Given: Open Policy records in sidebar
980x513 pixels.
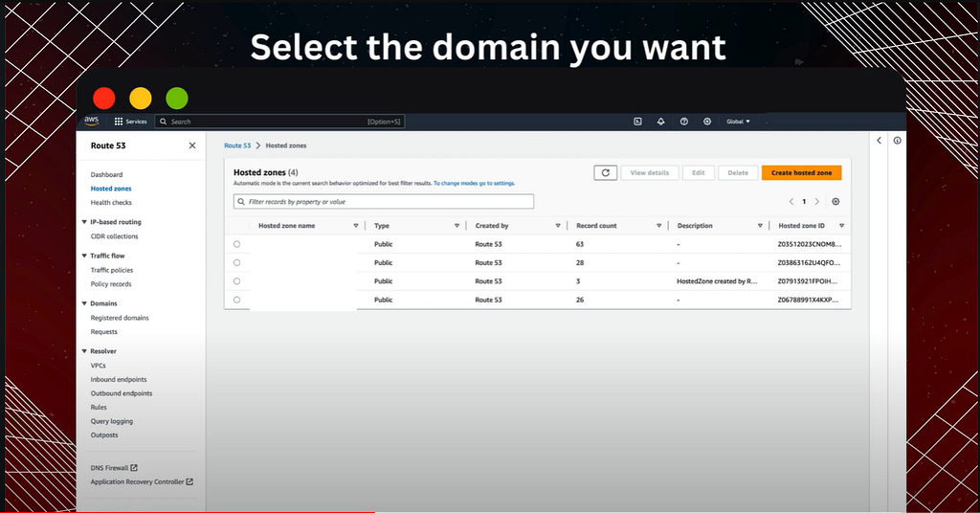Looking at the screenshot, I should tap(111, 283).
